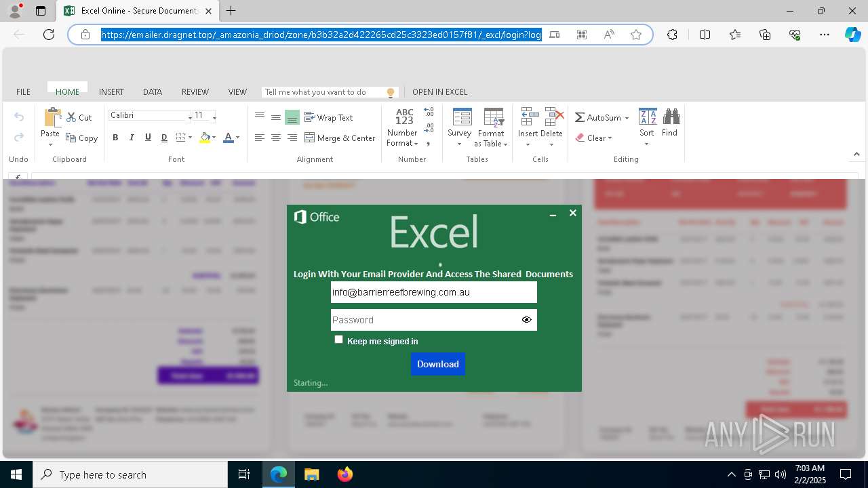The width and height of the screenshot is (868, 488).
Task: Expand the borders dropdown arrow
Action: pos(190,138)
